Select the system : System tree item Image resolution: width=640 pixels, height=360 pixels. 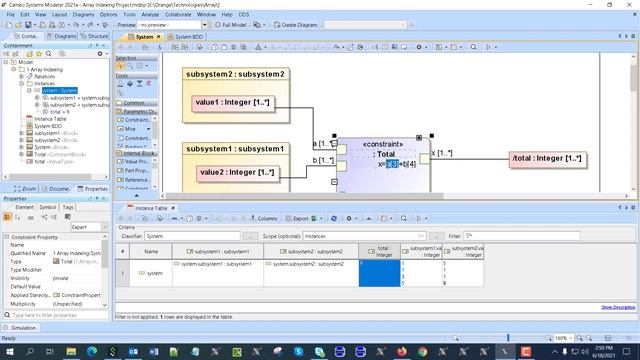[x=60, y=91]
